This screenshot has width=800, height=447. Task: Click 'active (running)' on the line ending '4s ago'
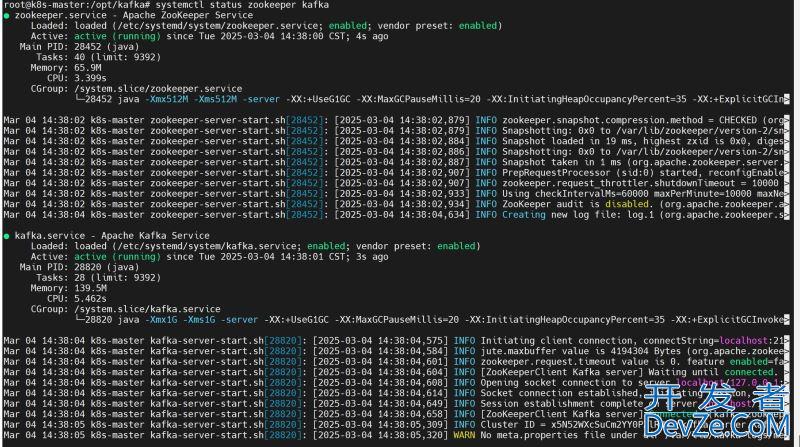point(117,37)
